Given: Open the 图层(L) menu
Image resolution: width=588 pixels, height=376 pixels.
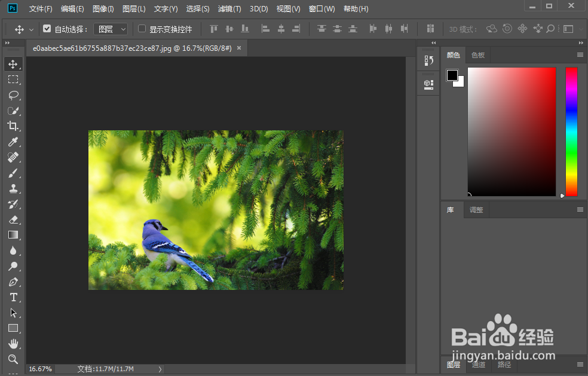Looking at the screenshot, I should [x=134, y=8].
